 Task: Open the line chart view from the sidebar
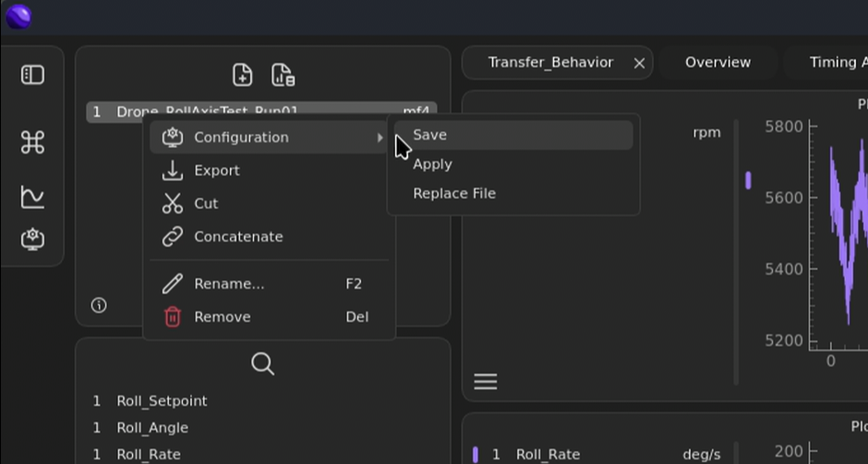(32, 196)
